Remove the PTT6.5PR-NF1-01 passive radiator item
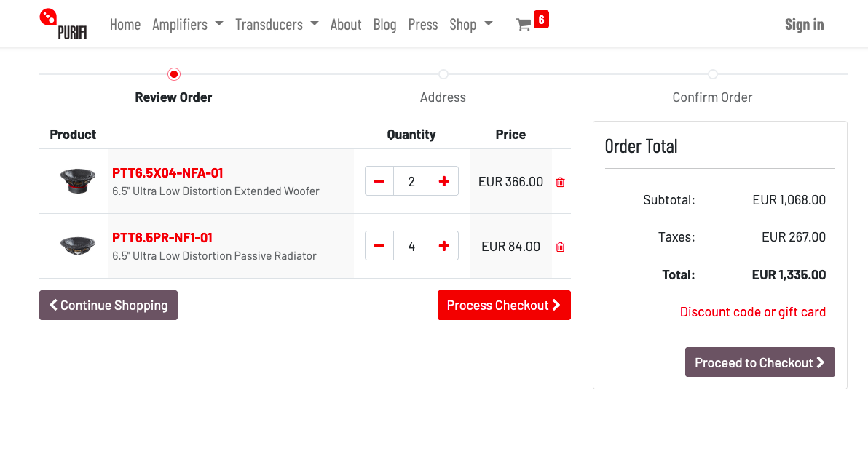The image size is (868, 462). point(560,247)
